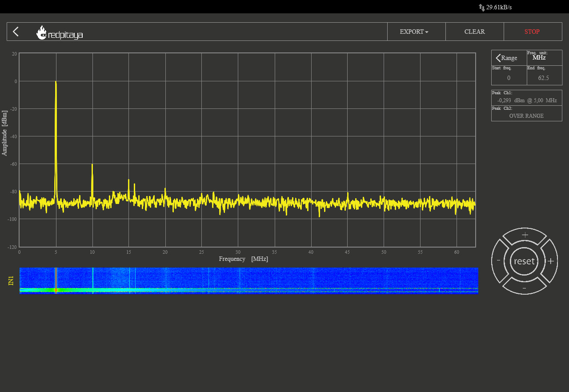Click the center reset button
The width and height of the screenshot is (569, 392).
524,261
